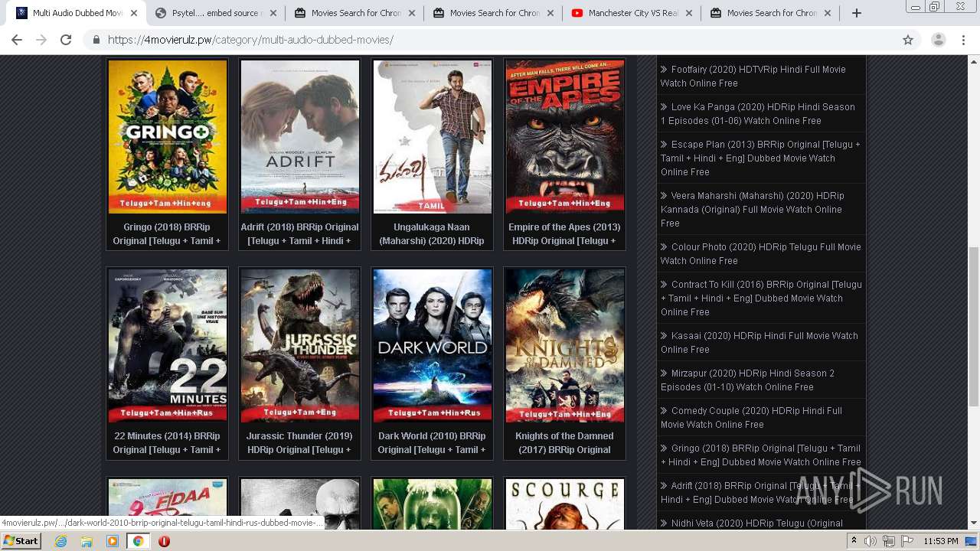Go back using the browser back arrow
Screen dimensions: 980x551
17,40
